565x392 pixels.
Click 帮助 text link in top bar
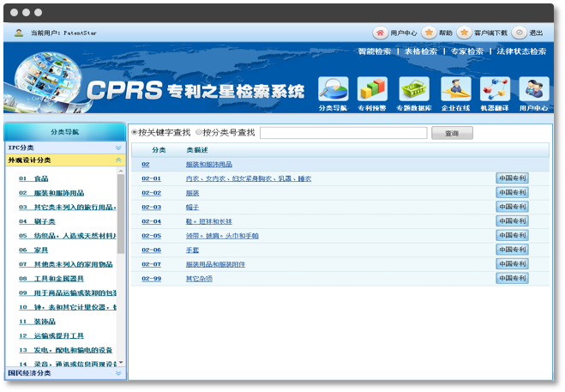pos(445,33)
